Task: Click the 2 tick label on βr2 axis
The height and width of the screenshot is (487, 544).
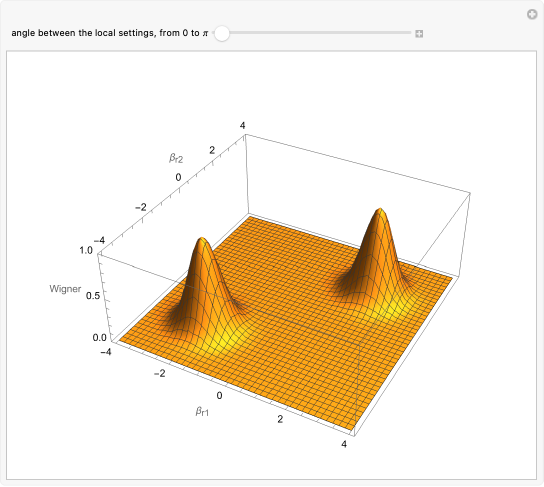Action: (212, 150)
